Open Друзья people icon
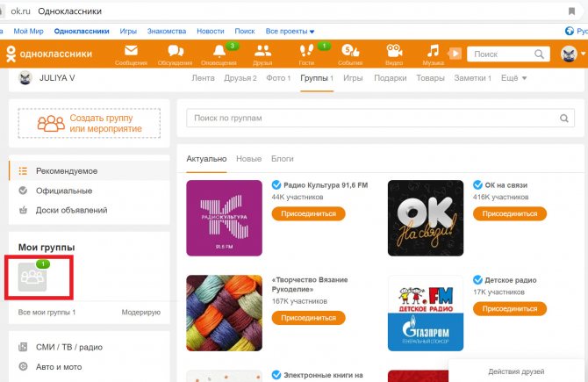This screenshot has width=588, height=382. click(x=262, y=50)
